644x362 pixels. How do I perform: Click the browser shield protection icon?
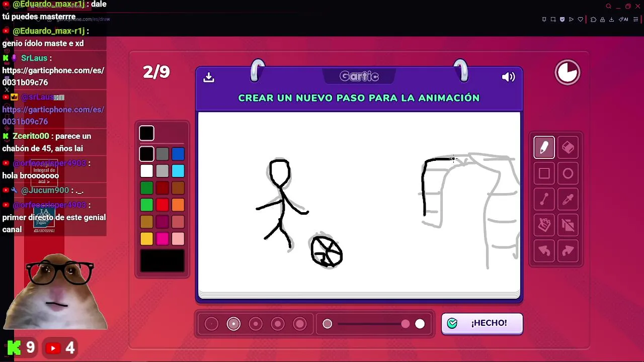[562, 20]
